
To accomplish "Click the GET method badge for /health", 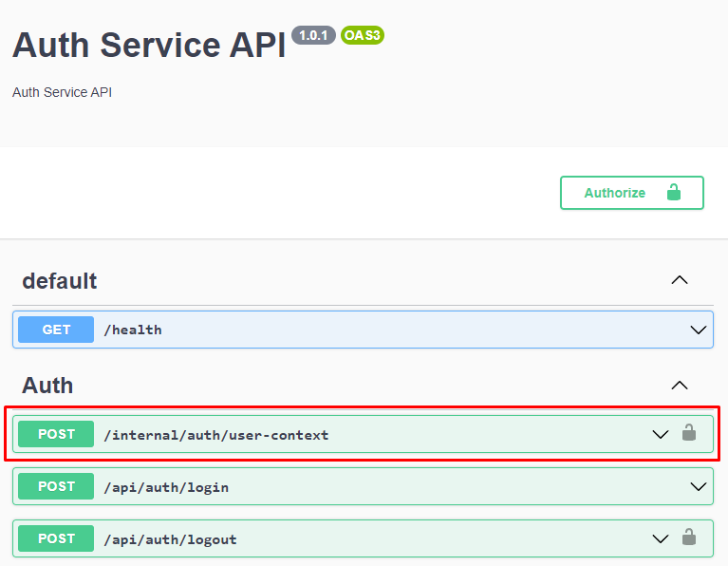I will pyautogui.click(x=56, y=330).
